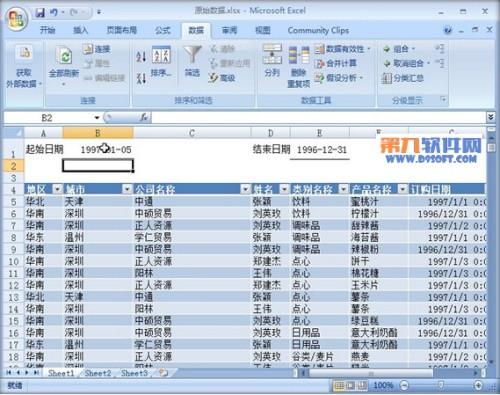This screenshot has width=500, height=395.
Task: Sort ascending with the A-Z icon
Action: [x=141, y=56]
